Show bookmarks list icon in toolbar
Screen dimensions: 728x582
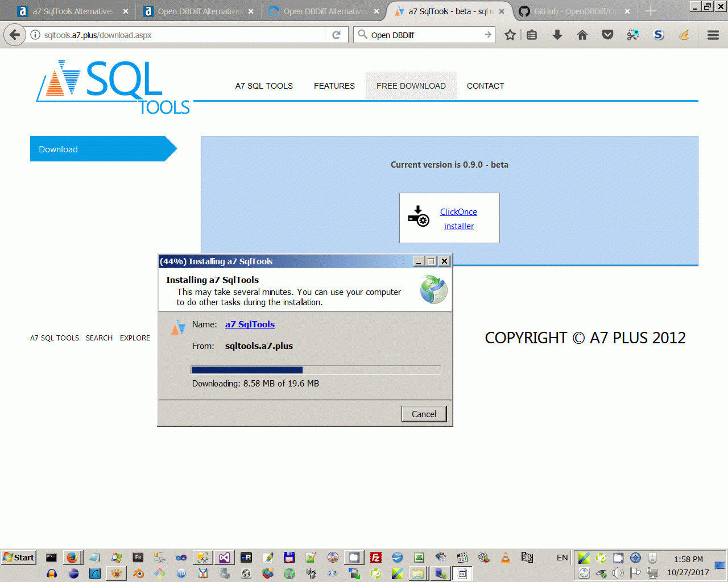(x=532, y=35)
